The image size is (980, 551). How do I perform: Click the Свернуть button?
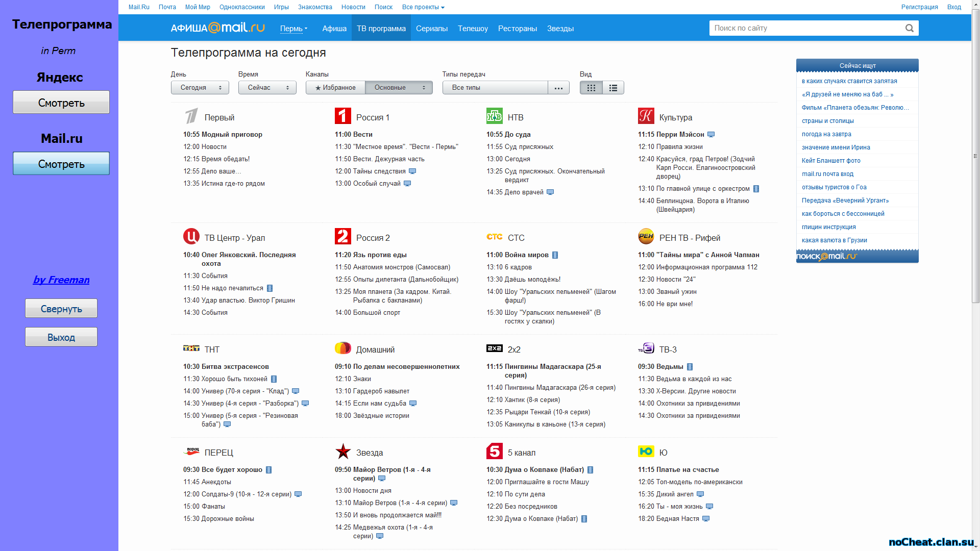61,308
